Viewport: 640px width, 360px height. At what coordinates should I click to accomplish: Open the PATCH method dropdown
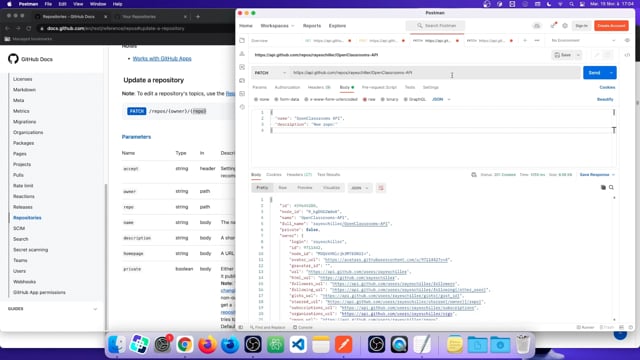pos(270,73)
